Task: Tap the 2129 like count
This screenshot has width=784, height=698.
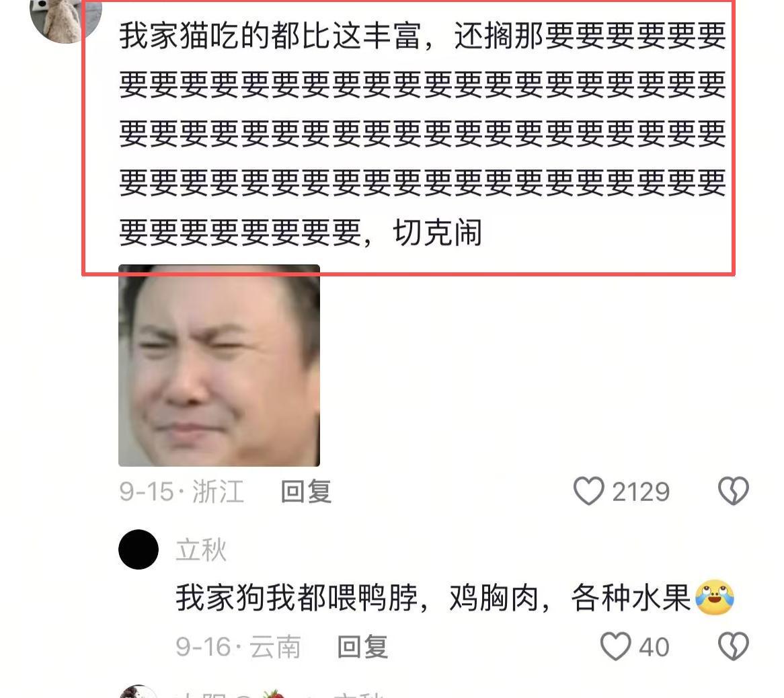Action: (x=641, y=492)
